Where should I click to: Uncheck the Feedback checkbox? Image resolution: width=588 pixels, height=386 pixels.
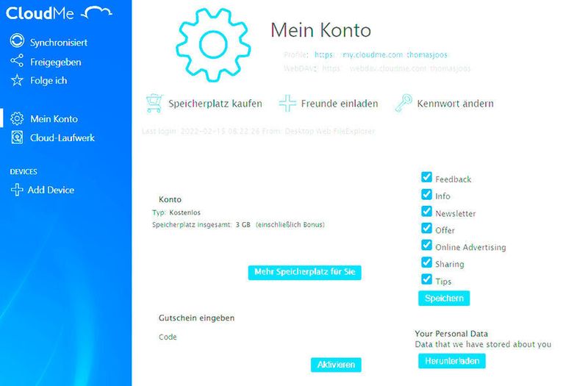click(426, 177)
